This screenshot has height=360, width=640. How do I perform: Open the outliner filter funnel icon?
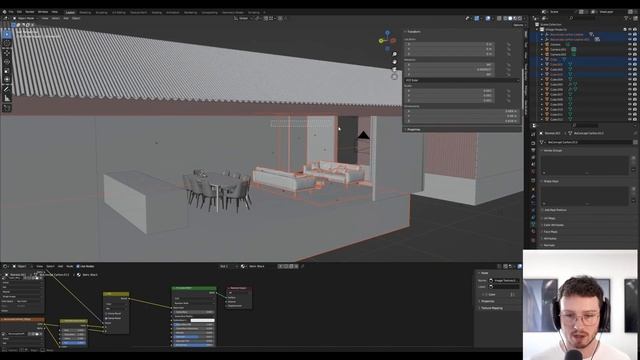pyautogui.click(x=627, y=18)
